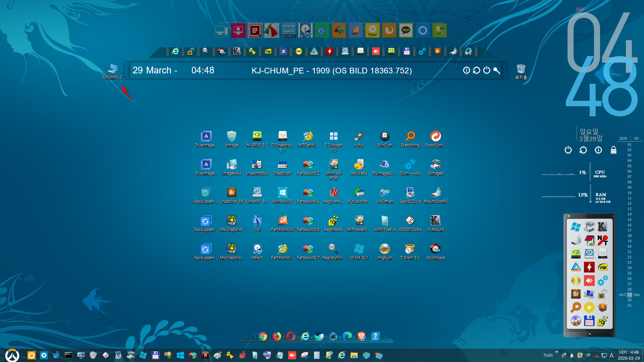This screenshot has height=362, width=644.
Task: Launch the zimage desktop icon
Action: point(231,139)
